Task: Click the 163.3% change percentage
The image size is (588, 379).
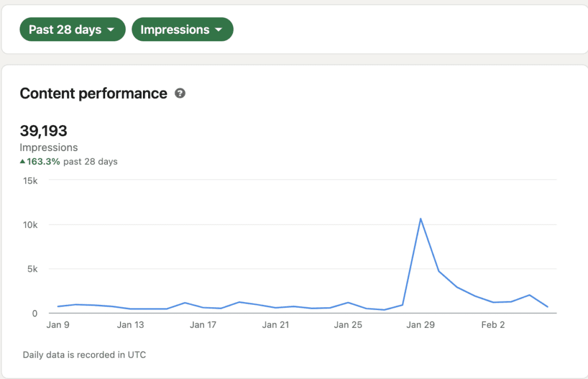Action: tap(43, 161)
